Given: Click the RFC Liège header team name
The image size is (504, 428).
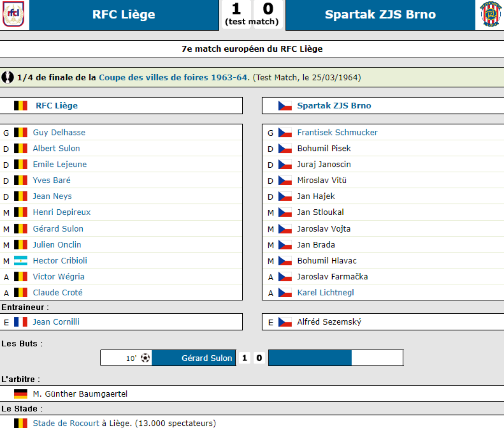Looking at the screenshot, I should [123, 14].
